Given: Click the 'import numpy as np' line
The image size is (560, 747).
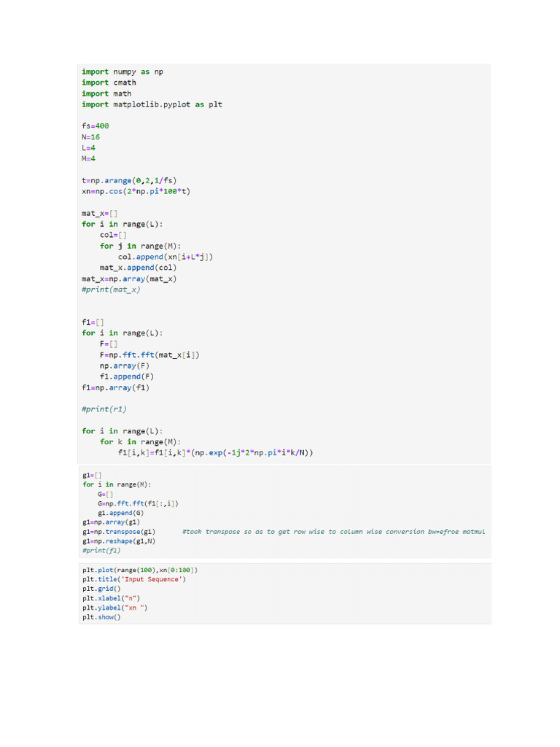Looking at the screenshot, I should point(122,71).
